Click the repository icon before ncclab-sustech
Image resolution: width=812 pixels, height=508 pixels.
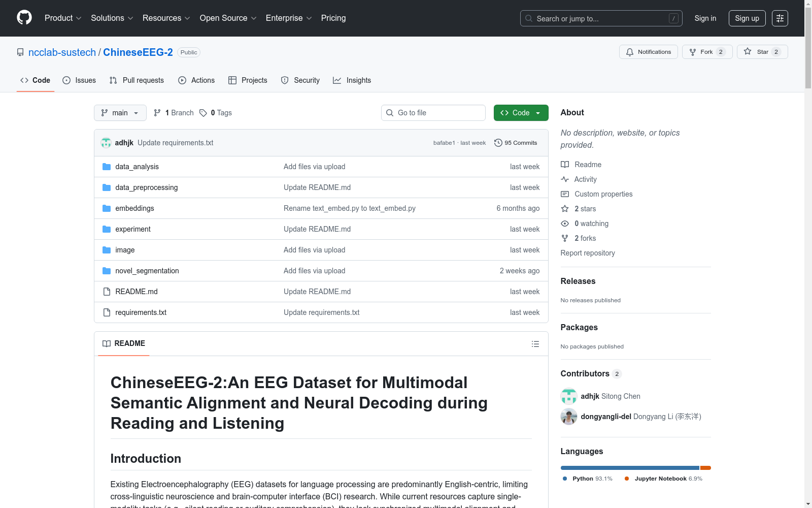click(20, 52)
